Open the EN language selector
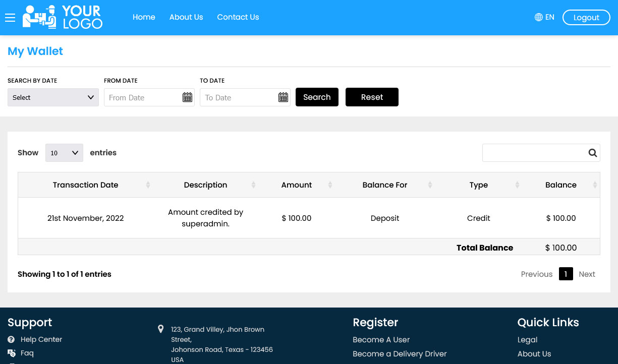618x364 pixels. pyautogui.click(x=544, y=17)
